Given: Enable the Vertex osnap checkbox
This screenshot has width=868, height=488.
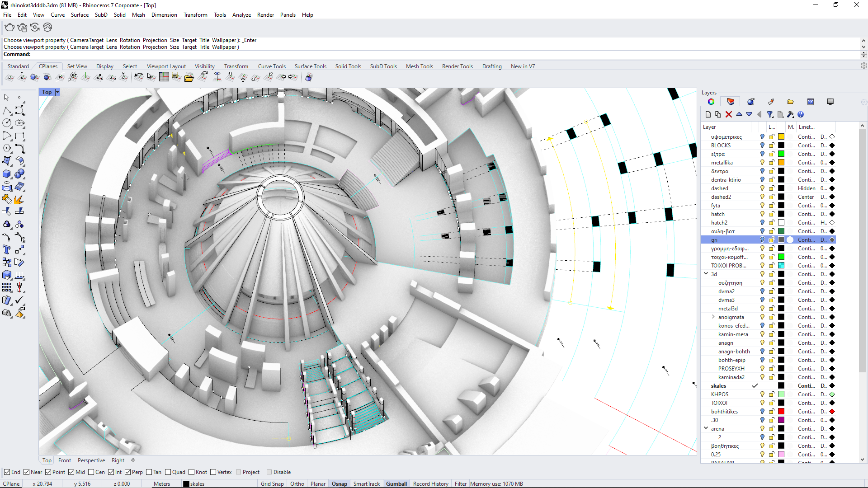Looking at the screenshot, I should 213,472.
